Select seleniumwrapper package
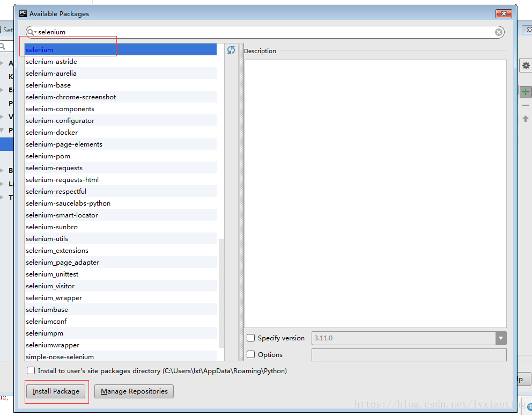 click(121, 345)
